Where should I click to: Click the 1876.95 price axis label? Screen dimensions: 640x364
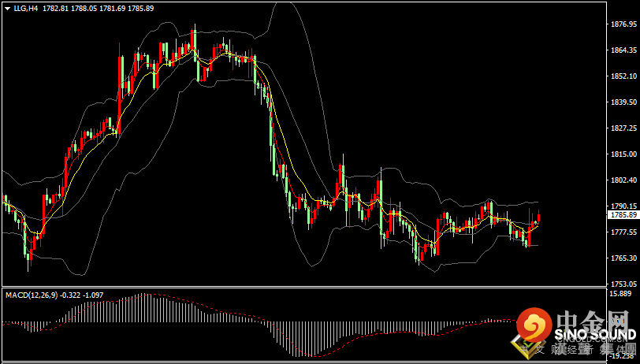tap(623, 24)
